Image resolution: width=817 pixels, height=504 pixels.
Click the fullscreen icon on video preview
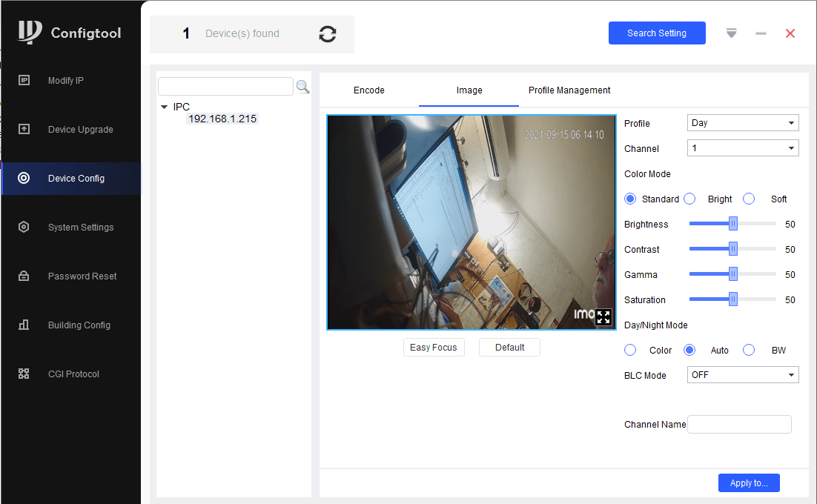coord(603,317)
